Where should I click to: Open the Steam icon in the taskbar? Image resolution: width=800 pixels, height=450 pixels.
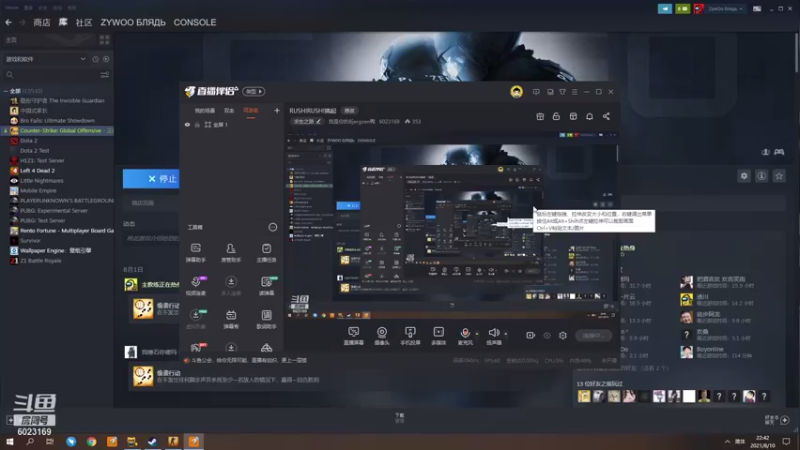[153, 441]
